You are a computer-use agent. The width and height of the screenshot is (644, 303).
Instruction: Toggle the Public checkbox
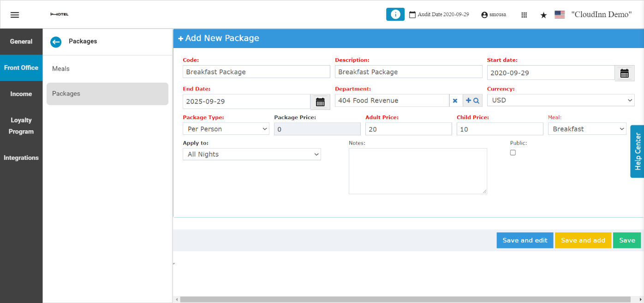(513, 152)
